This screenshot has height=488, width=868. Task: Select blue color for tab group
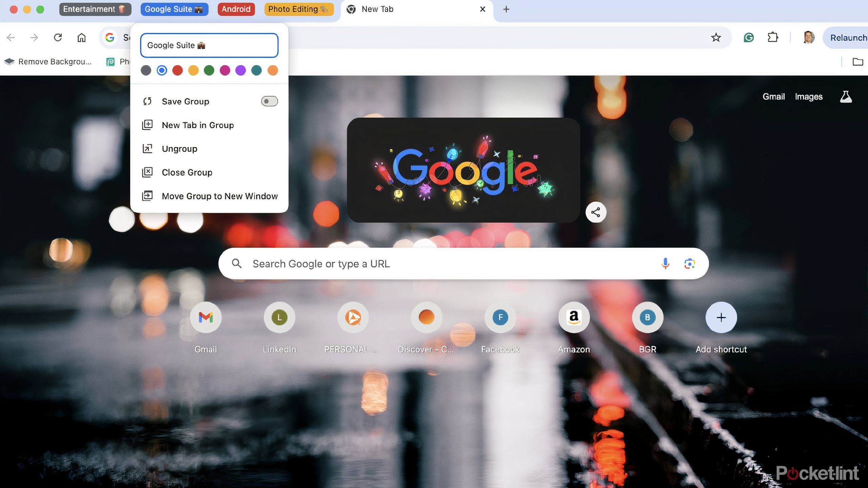(x=161, y=70)
